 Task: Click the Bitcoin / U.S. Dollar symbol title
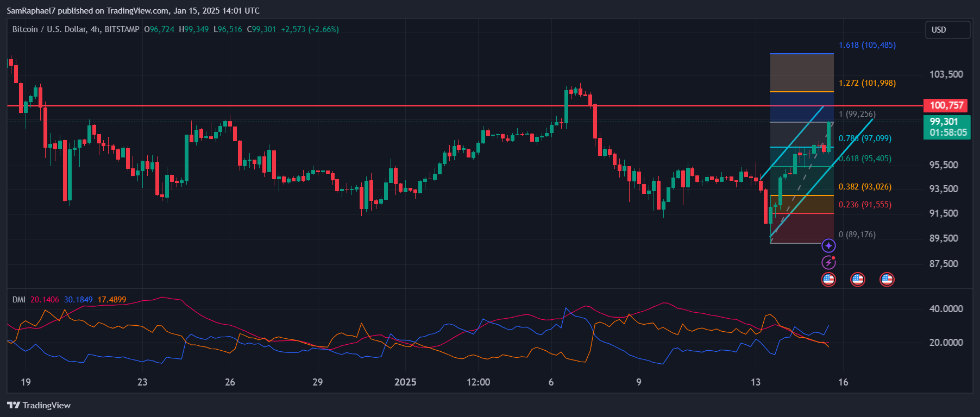point(76,29)
